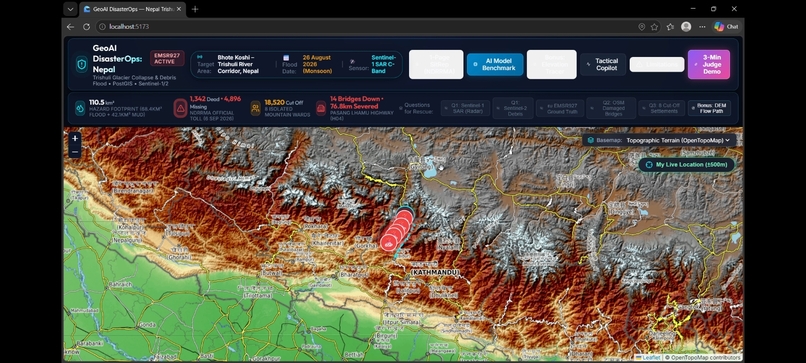Toggle Bonus DEM Flow Path layer
The width and height of the screenshot is (806, 363).
coord(709,108)
